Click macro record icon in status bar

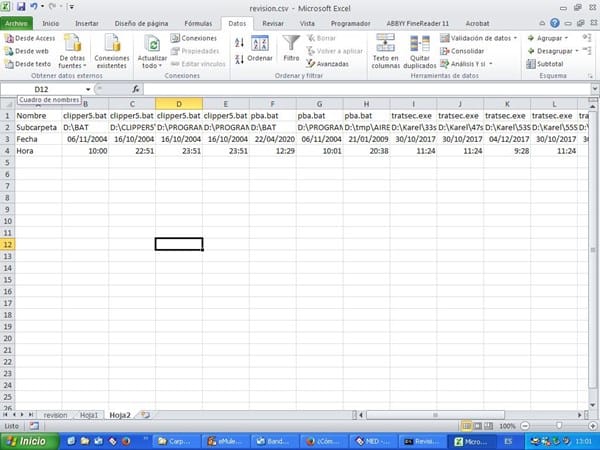pos(34,426)
